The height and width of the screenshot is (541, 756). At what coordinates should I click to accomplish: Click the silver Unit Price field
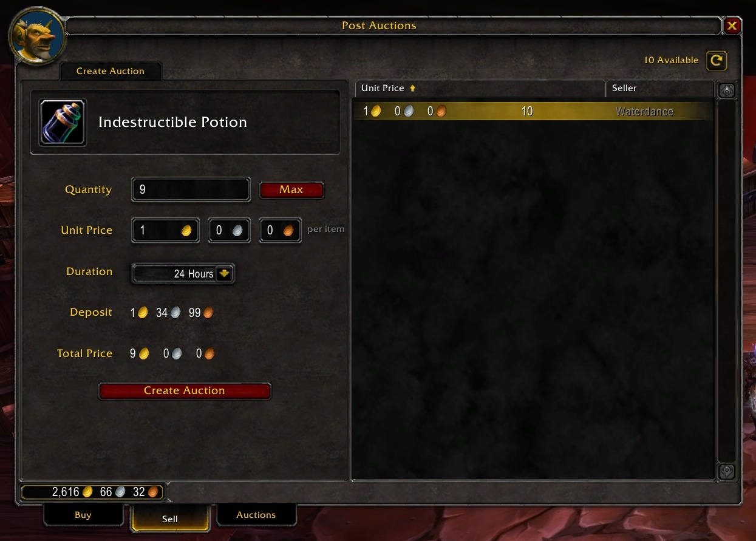[x=229, y=231]
